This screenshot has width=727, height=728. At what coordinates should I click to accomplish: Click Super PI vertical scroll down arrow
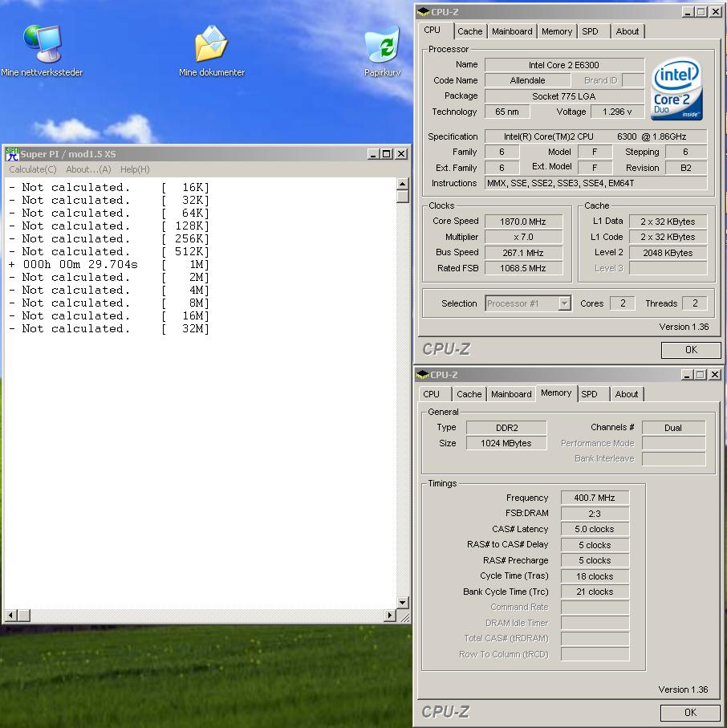coord(402,602)
